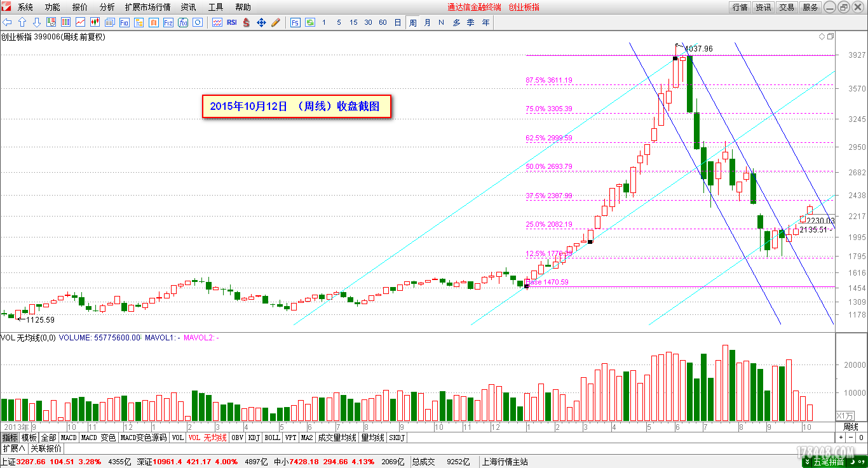This screenshot has height=468, width=868.
Task: Open the 系统 menu
Action: click(25, 7)
